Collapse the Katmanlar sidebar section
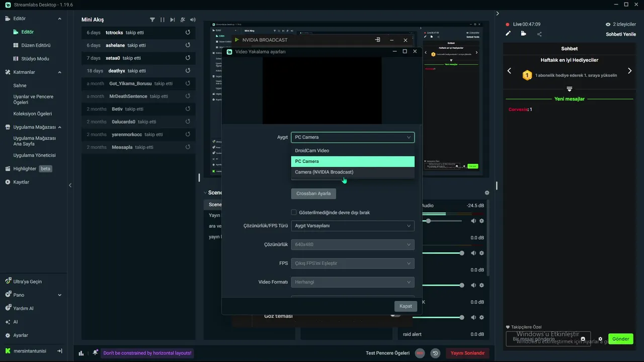 pyautogui.click(x=59, y=72)
